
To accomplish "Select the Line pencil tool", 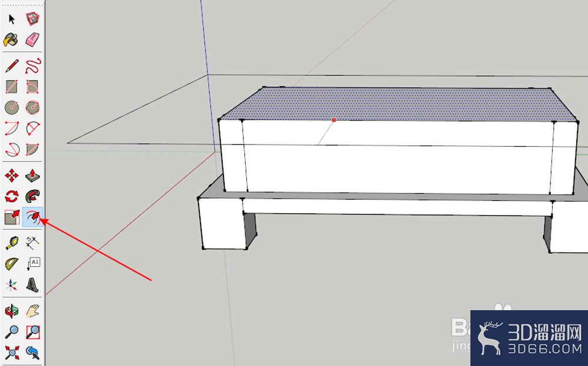I will coord(12,66).
